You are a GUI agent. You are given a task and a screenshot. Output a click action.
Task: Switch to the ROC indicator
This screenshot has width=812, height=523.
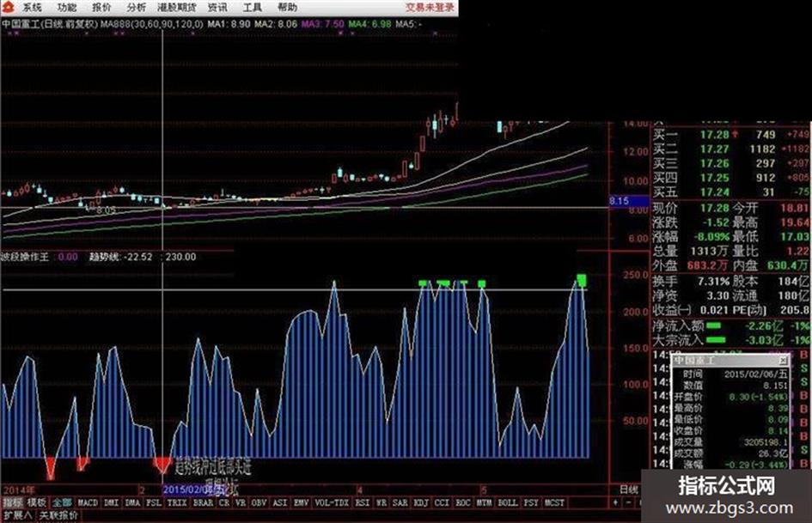[463, 502]
